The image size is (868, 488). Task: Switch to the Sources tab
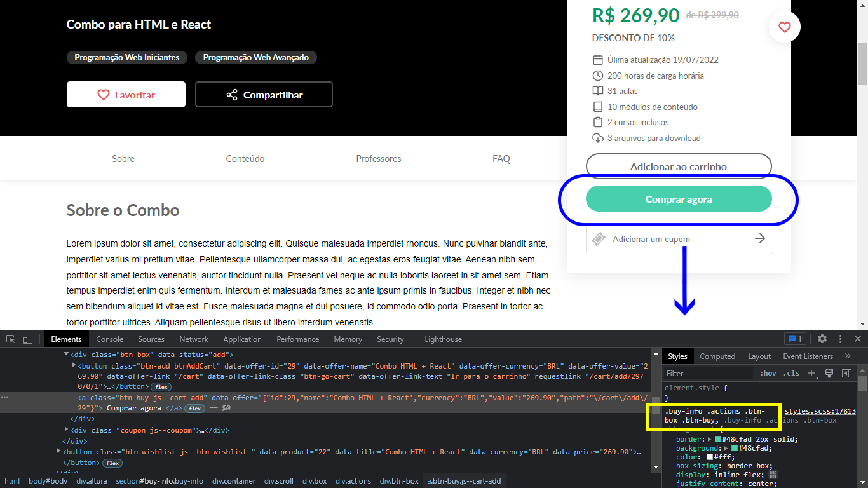[151, 339]
